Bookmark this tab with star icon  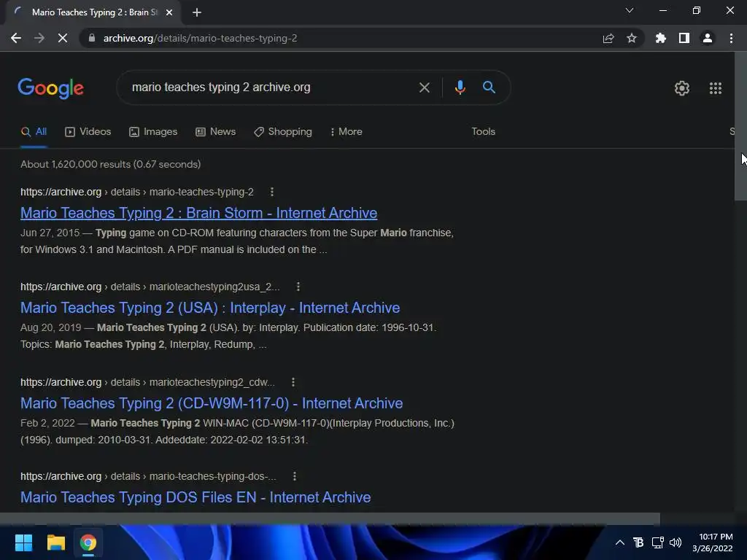(x=632, y=38)
